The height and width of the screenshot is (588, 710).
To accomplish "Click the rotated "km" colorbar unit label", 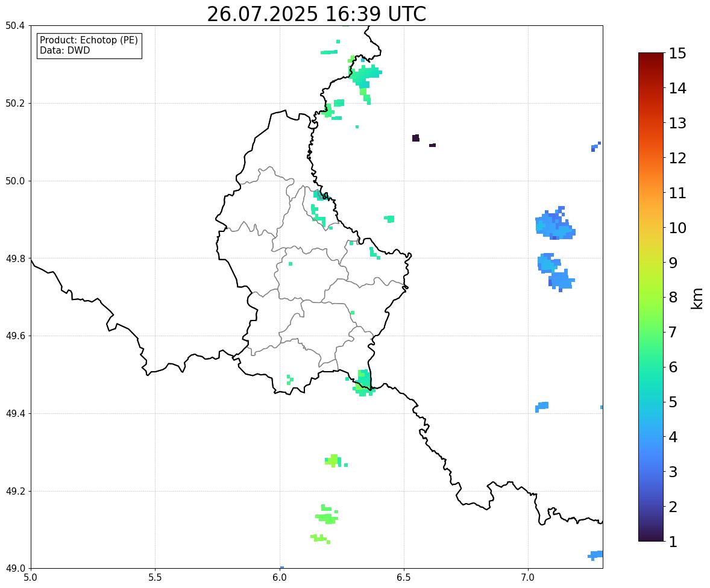I will 697,298.
